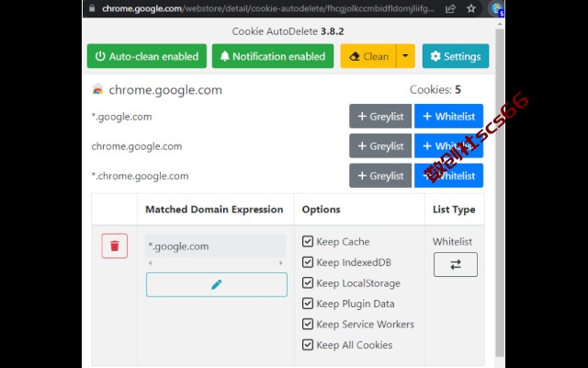Click the chrome.google.com URL in address bar
Viewport: 588px width, 368px height.
coord(267,8)
